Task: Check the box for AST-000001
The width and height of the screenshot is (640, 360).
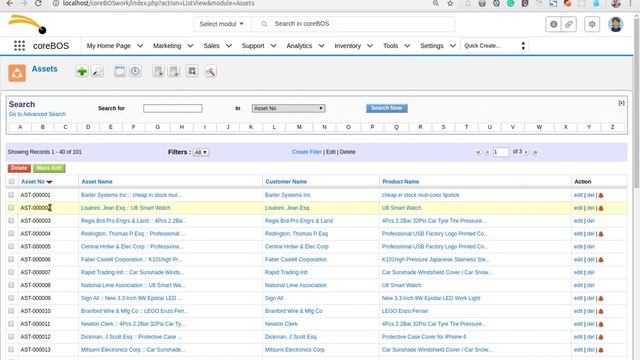Action: pos(11,195)
